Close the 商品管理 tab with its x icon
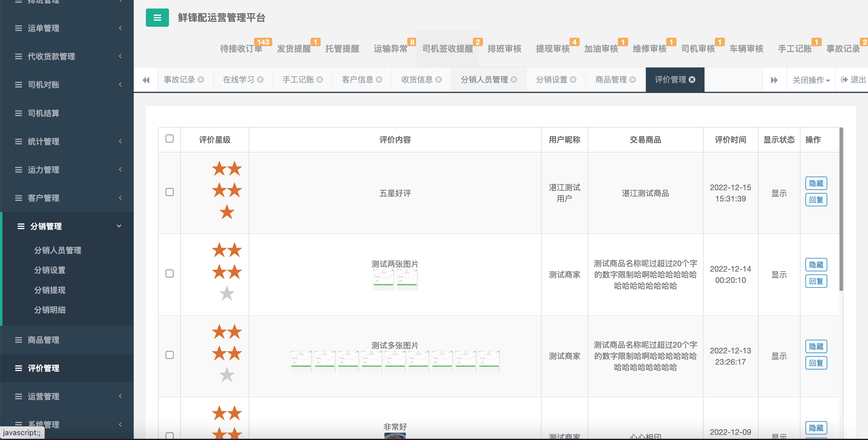Viewport: 868px width, 440px height. [632, 80]
